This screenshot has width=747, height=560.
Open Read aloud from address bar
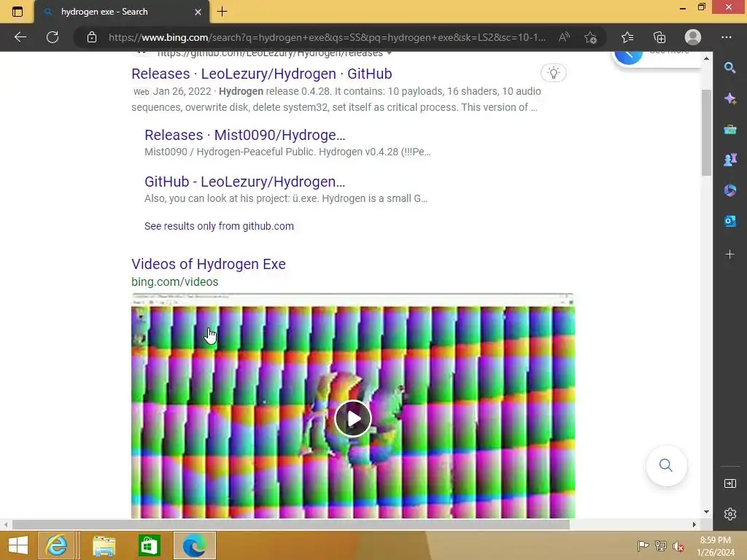pyautogui.click(x=564, y=37)
